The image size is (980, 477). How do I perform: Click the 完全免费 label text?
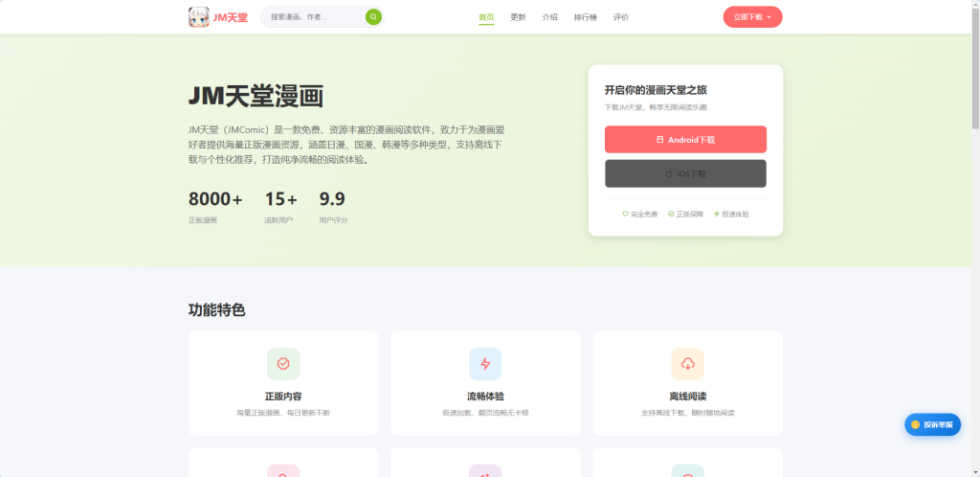click(x=644, y=214)
